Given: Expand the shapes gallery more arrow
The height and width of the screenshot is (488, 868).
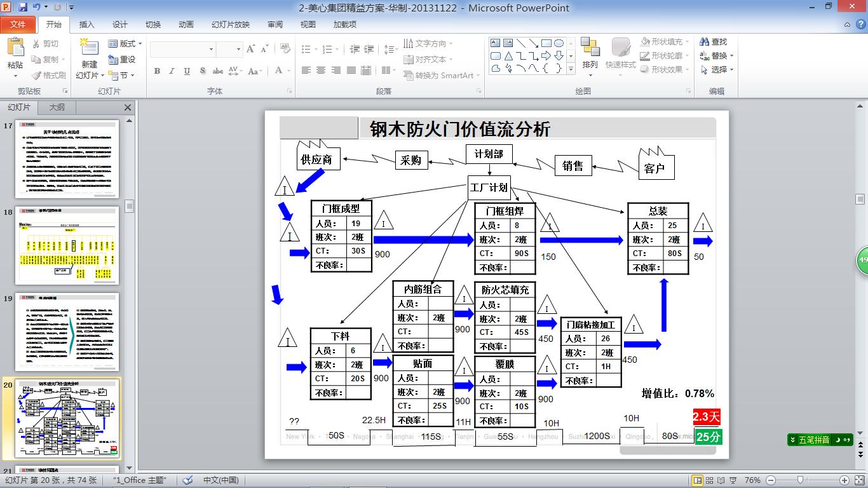Looking at the screenshot, I should pos(571,69).
